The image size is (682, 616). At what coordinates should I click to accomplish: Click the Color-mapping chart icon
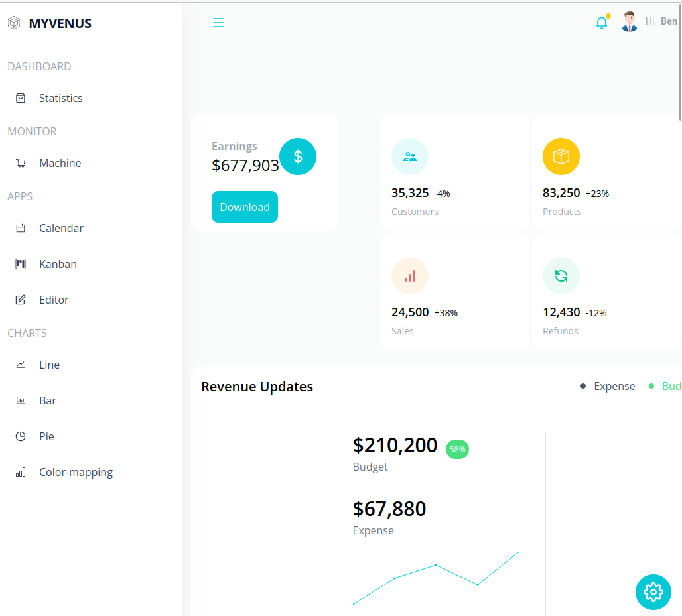coord(21,472)
